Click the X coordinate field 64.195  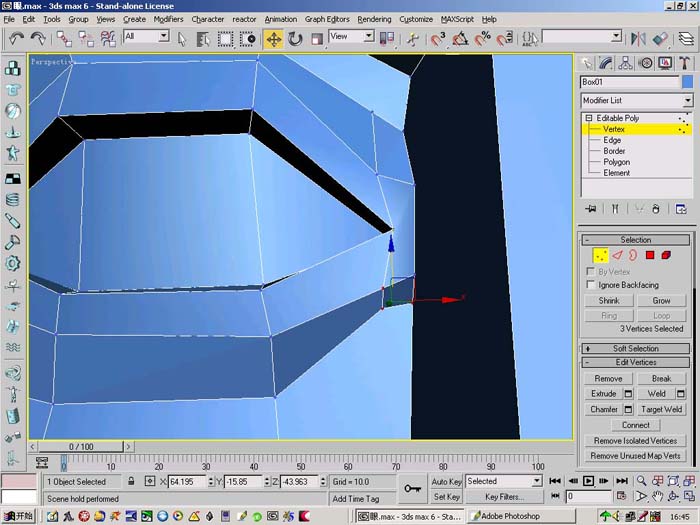(188, 482)
